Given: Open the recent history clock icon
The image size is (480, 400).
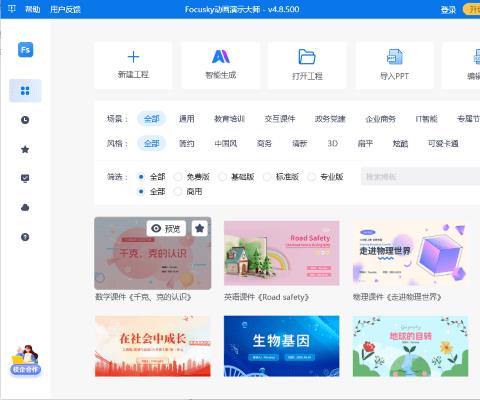Looking at the screenshot, I should (25, 120).
